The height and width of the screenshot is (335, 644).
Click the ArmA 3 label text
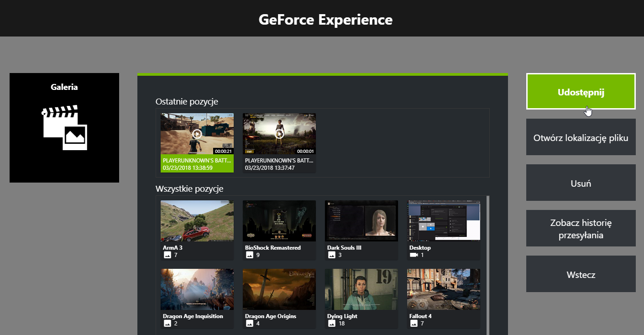tap(173, 248)
